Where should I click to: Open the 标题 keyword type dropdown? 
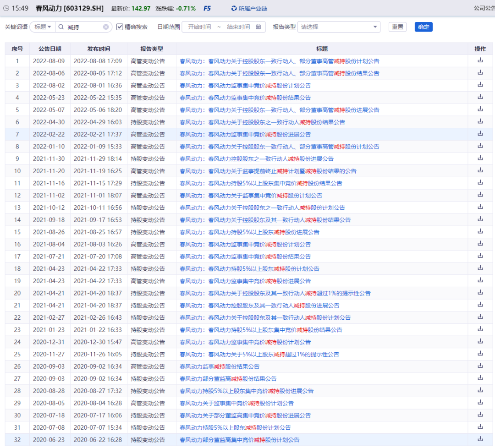(43, 27)
